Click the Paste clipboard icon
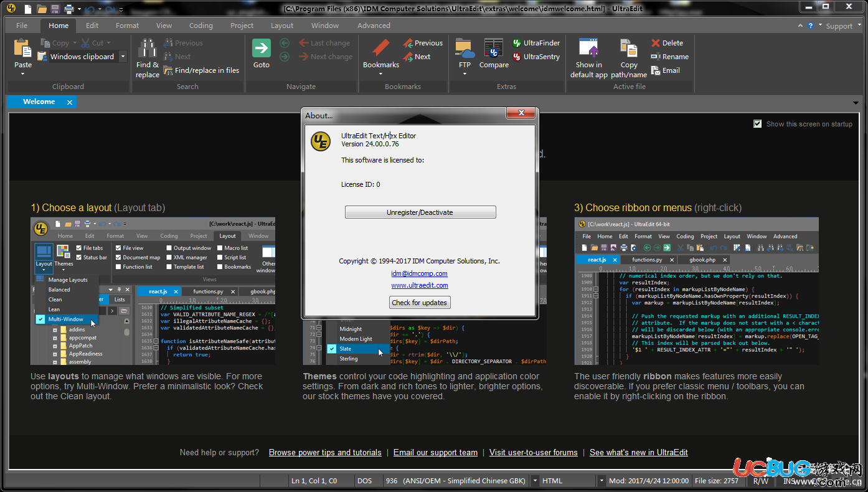Screen dimensions: 868x492 pos(23,48)
